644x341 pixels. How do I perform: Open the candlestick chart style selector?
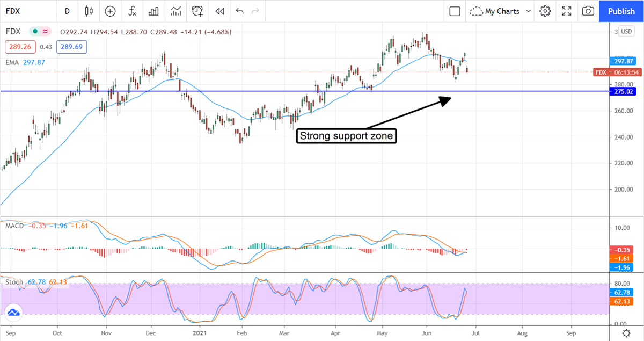click(89, 11)
